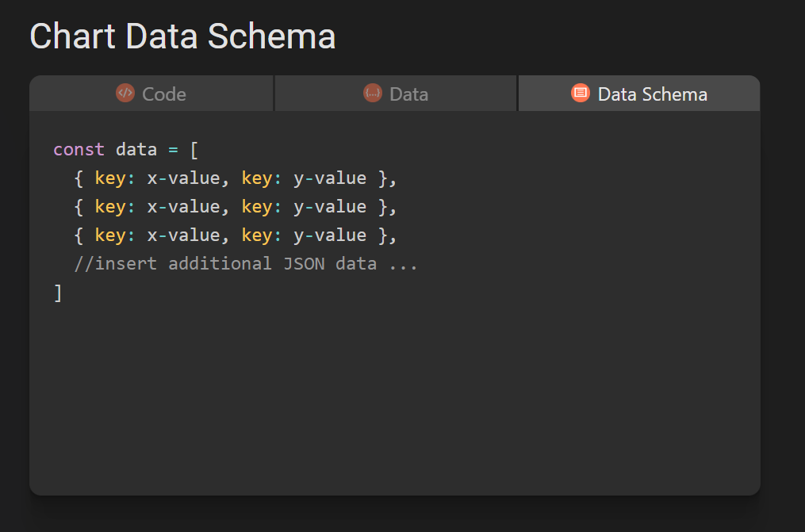
Task: Click the Code tab's angle-bracket icon
Action: click(x=125, y=94)
